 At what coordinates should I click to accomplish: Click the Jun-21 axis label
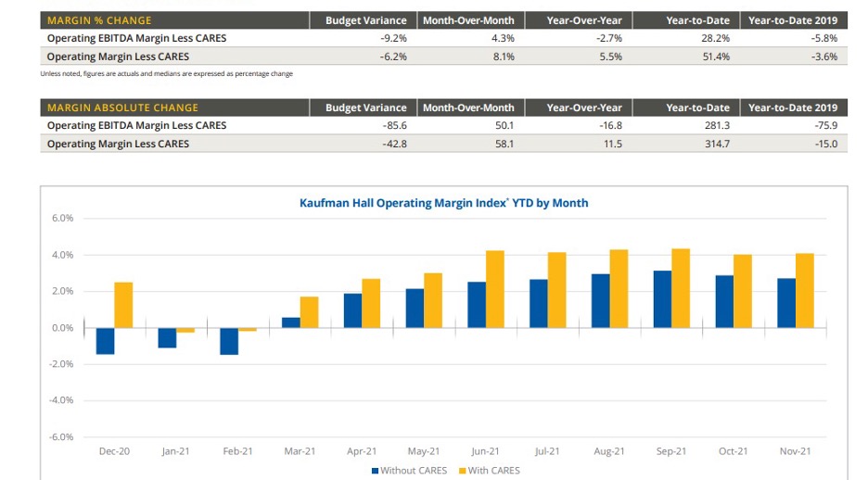(485, 451)
